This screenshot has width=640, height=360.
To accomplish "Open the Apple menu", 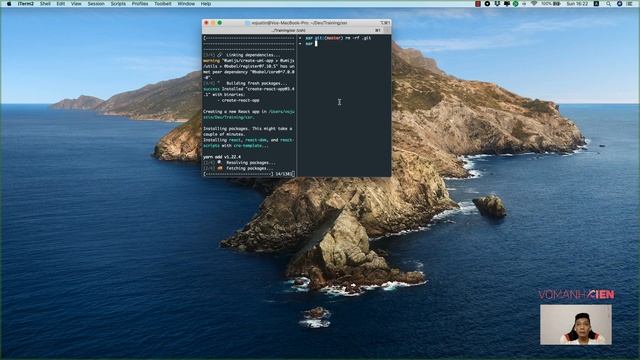I will [x=9, y=4].
